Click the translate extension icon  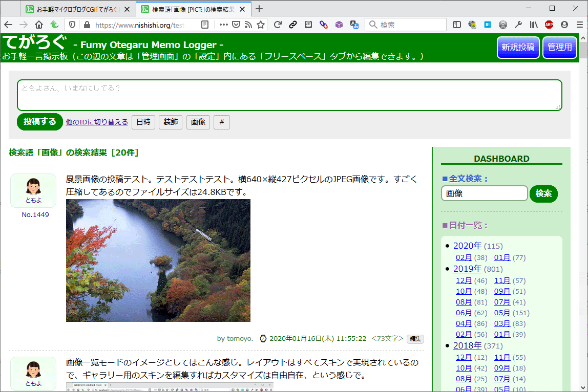[x=354, y=25]
